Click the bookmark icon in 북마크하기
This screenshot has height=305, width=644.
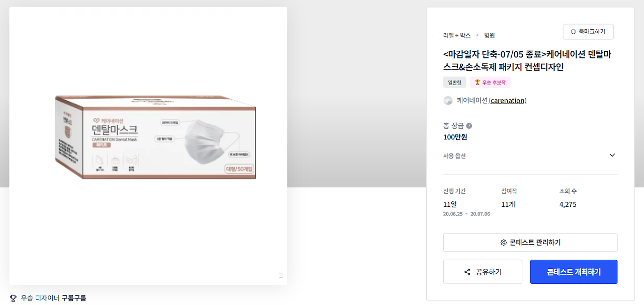(x=573, y=32)
